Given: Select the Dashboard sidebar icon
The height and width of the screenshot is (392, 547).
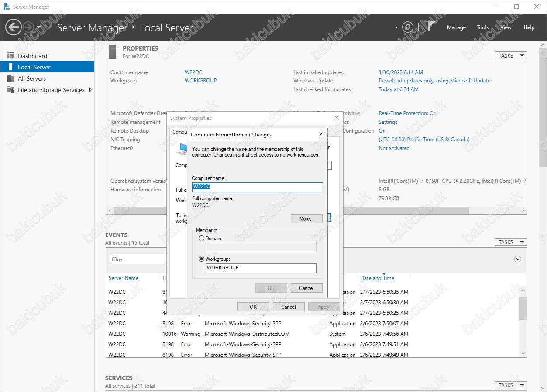Looking at the screenshot, I should click(x=11, y=56).
